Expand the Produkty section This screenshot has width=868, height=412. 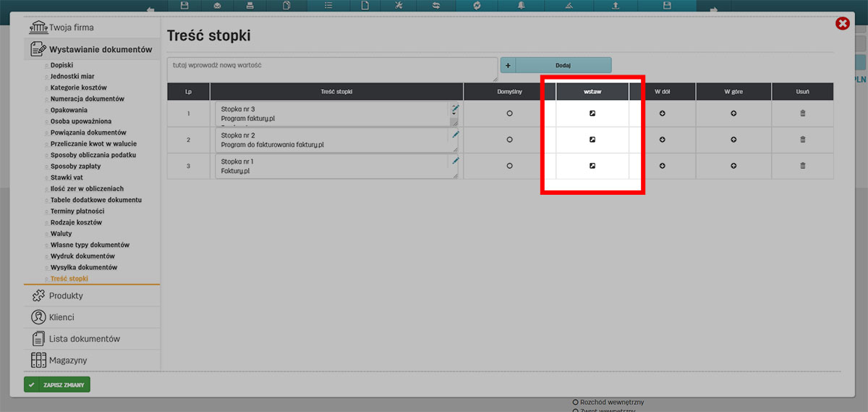pos(66,296)
